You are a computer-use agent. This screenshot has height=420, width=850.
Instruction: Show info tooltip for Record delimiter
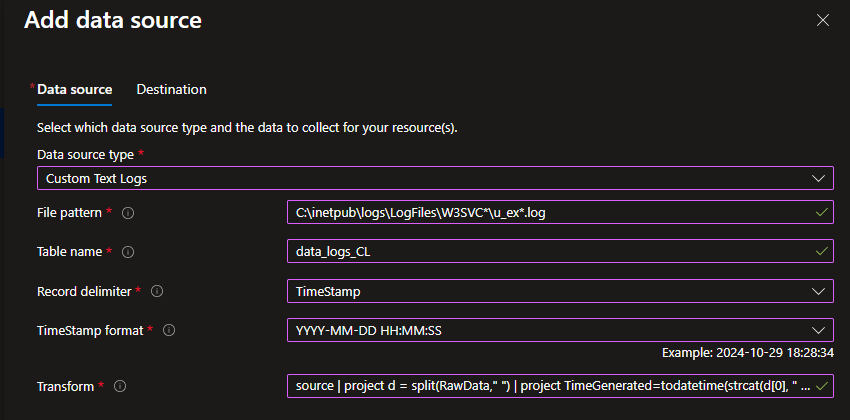tap(157, 292)
